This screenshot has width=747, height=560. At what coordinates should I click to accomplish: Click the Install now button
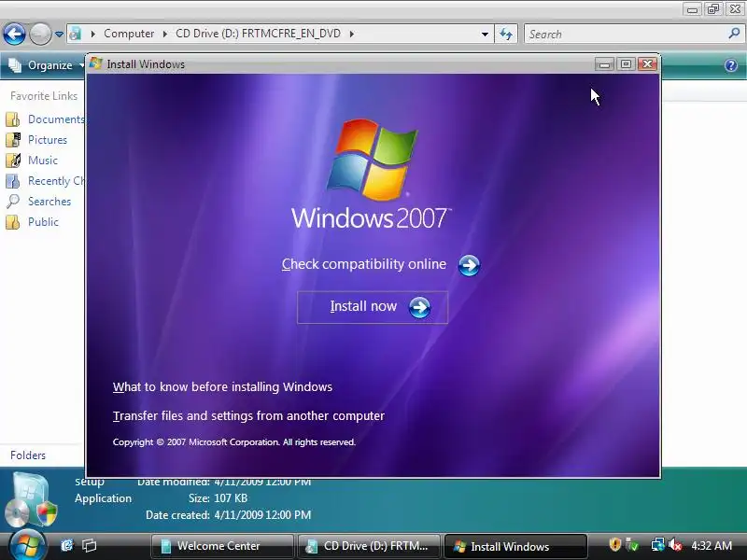click(372, 307)
